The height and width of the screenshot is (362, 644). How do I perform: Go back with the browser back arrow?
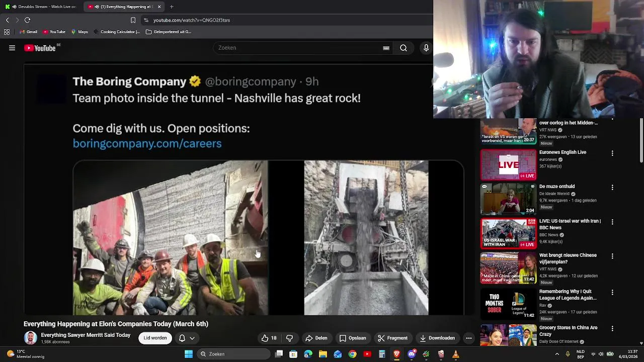[8, 20]
